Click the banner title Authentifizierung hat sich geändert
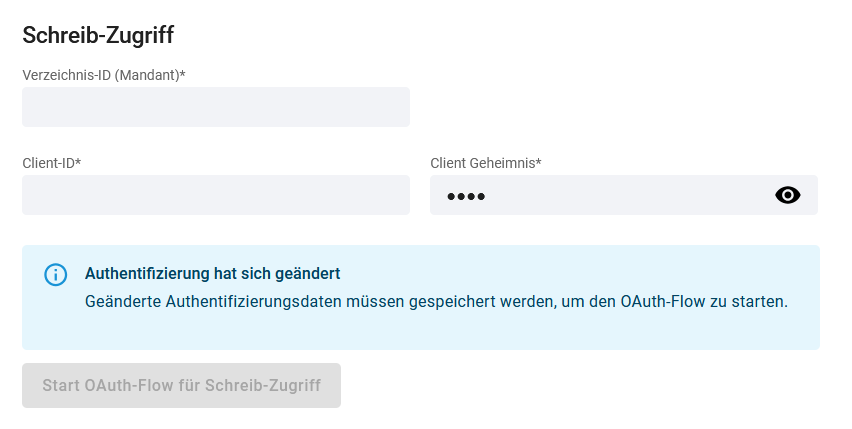 click(212, 273)
